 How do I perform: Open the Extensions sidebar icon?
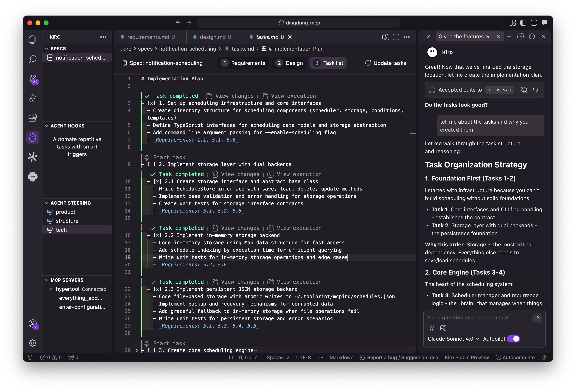tap(32, 118)
